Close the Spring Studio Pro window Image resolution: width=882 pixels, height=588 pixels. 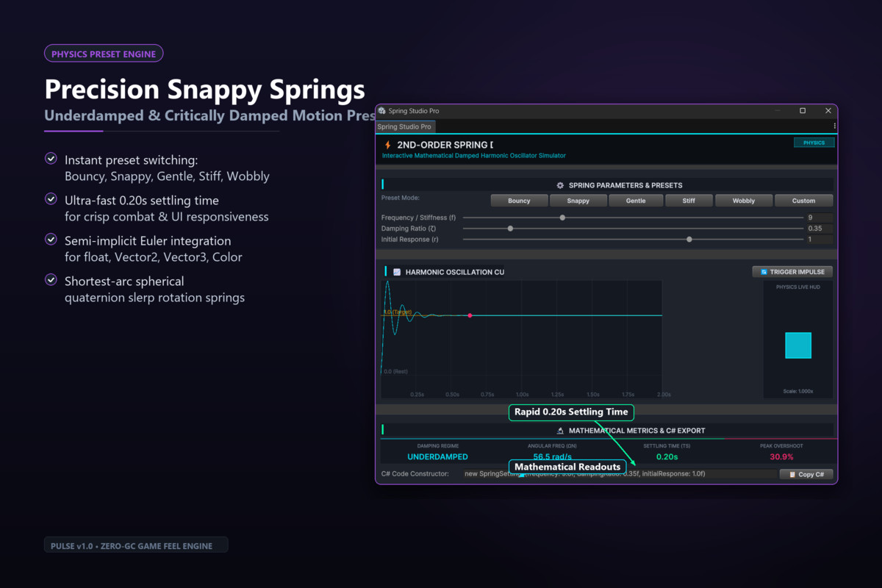click(x=828, y=111)
